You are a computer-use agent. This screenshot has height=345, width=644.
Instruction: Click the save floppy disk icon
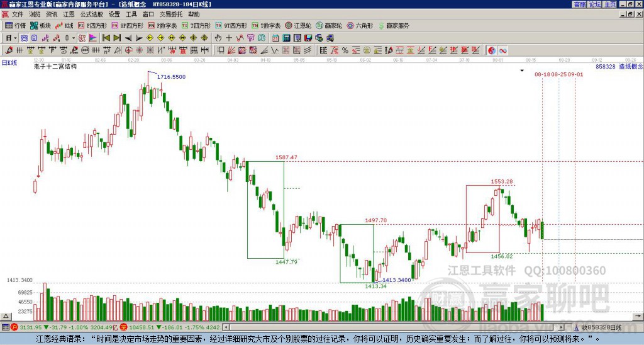pos(308,38)
